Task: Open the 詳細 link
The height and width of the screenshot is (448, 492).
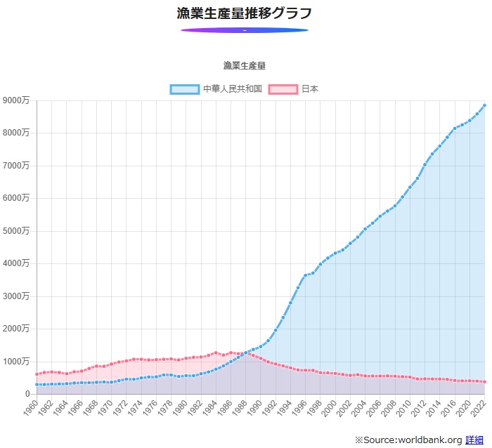Action: pos(474,440)
